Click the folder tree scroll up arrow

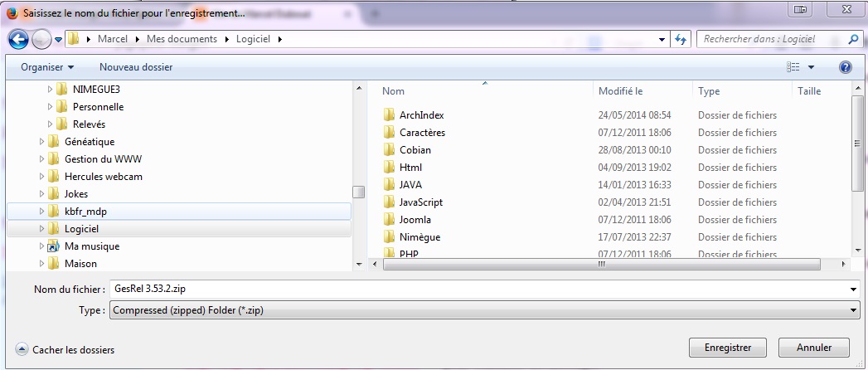pyautogui.click(x=359, y=87)
